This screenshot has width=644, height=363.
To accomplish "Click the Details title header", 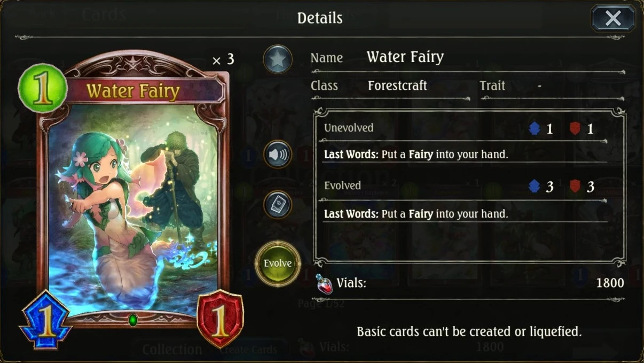I will pyautogui.click(x=320, y=18).
